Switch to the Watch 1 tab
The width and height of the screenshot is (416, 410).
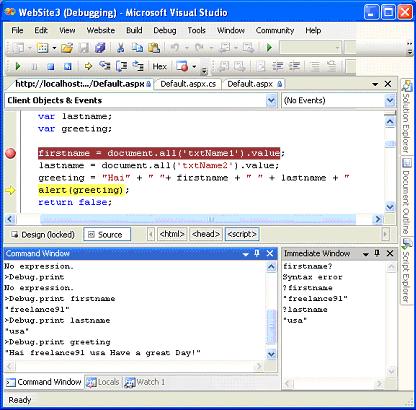145,382
